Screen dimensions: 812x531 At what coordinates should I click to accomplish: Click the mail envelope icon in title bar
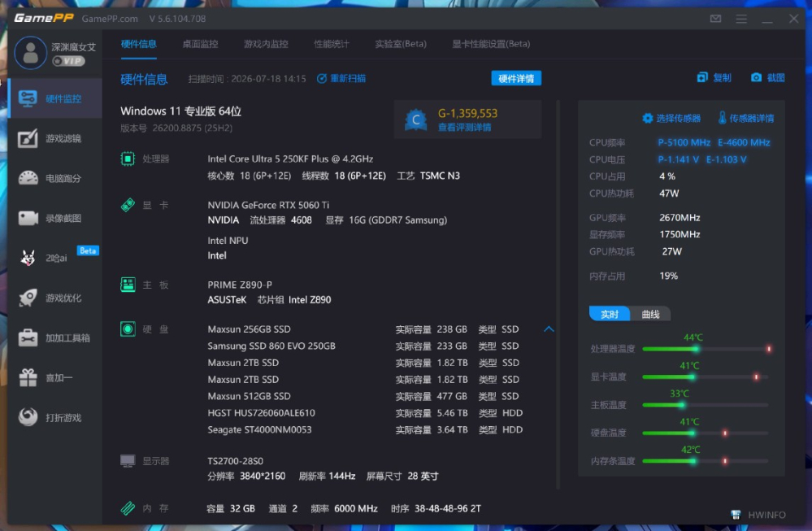(715, 19)
